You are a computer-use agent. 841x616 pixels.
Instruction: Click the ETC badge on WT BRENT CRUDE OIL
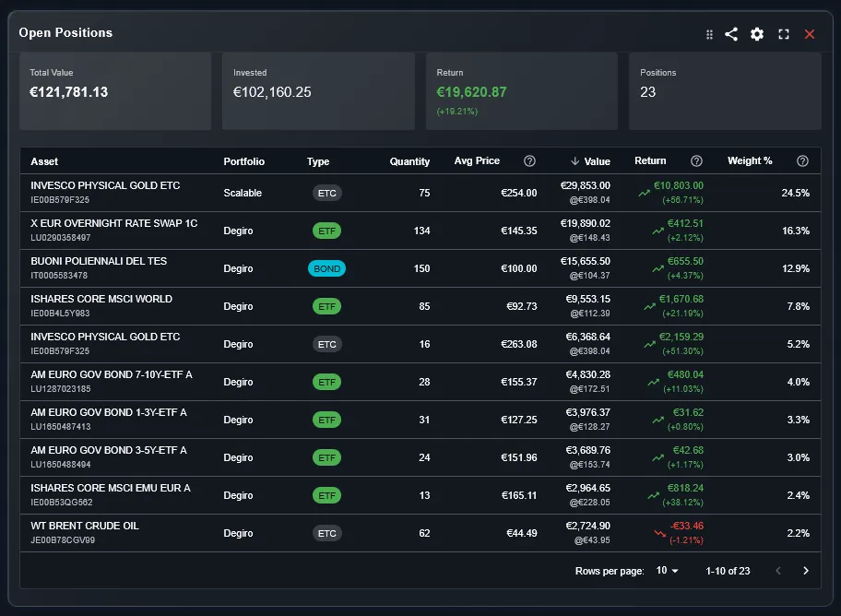(x=326, y=533)
